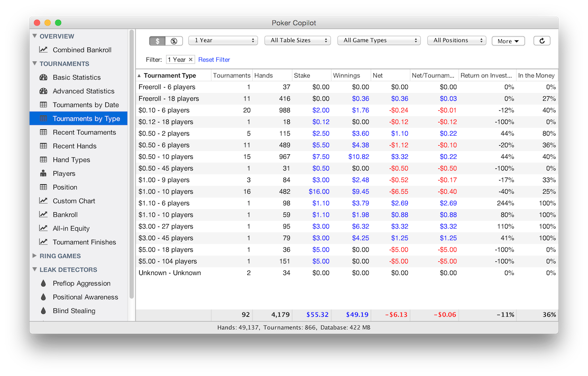Sort by Net column header
Screen dimensions: 588x376
click(390, 76)
